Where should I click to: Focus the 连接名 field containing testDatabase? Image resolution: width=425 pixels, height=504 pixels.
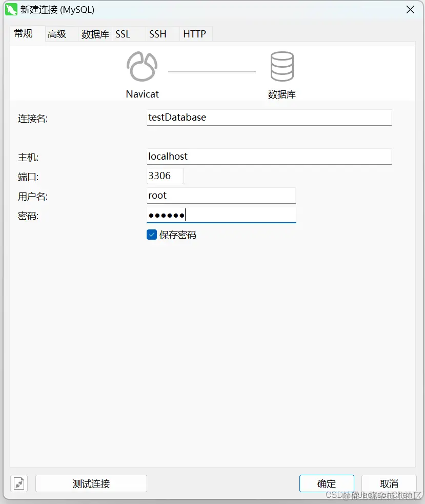pyautogui.click(x=269, y=118)
